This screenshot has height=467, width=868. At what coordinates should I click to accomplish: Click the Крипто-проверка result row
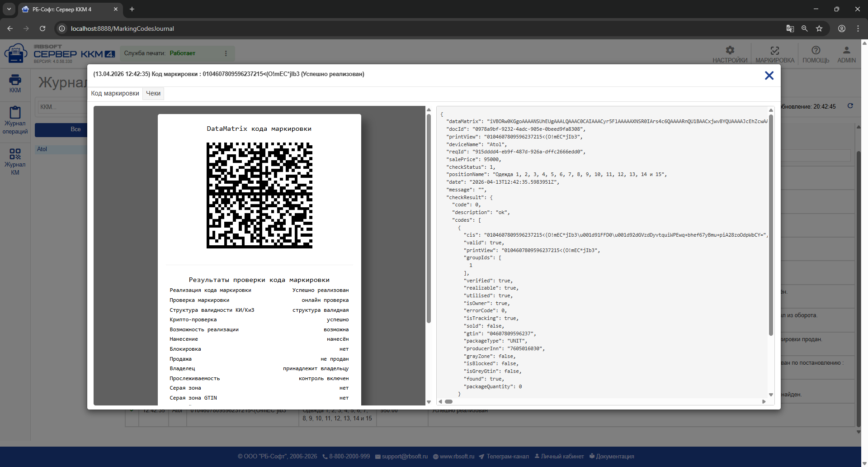tap(259, 320)
